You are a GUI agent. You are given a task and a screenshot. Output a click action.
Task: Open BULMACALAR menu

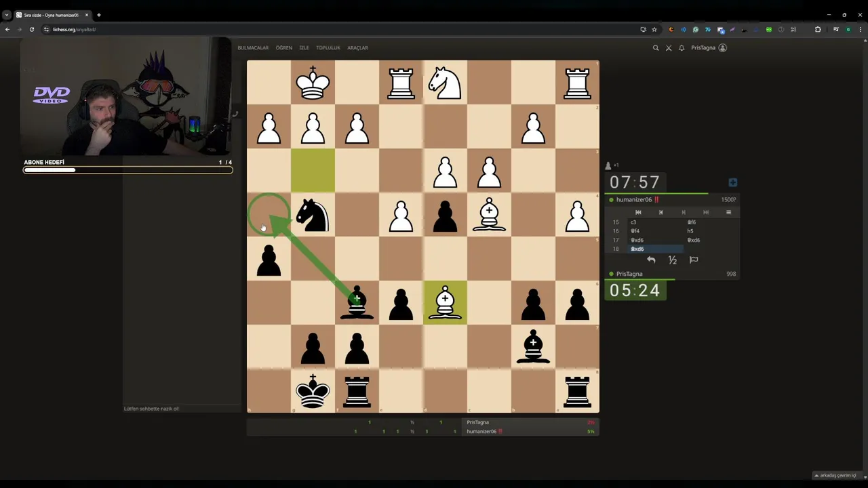253,47
